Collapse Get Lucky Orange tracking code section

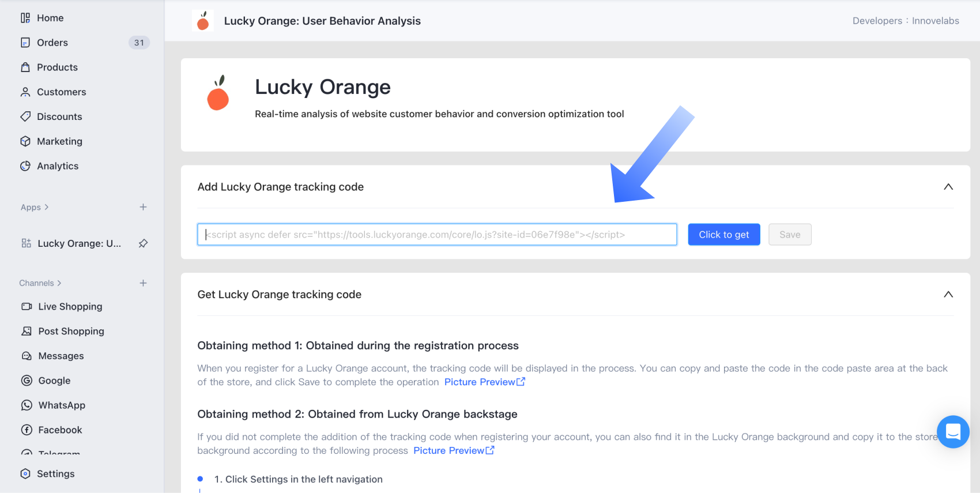[x=948, y=295]
